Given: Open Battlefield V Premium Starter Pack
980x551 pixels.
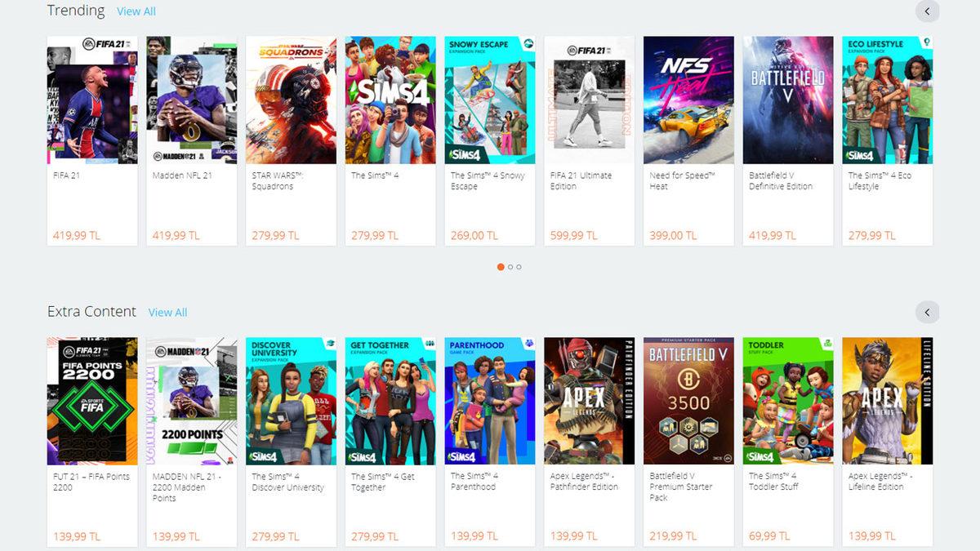Looking at the screenshot, I should click(688, 442).
